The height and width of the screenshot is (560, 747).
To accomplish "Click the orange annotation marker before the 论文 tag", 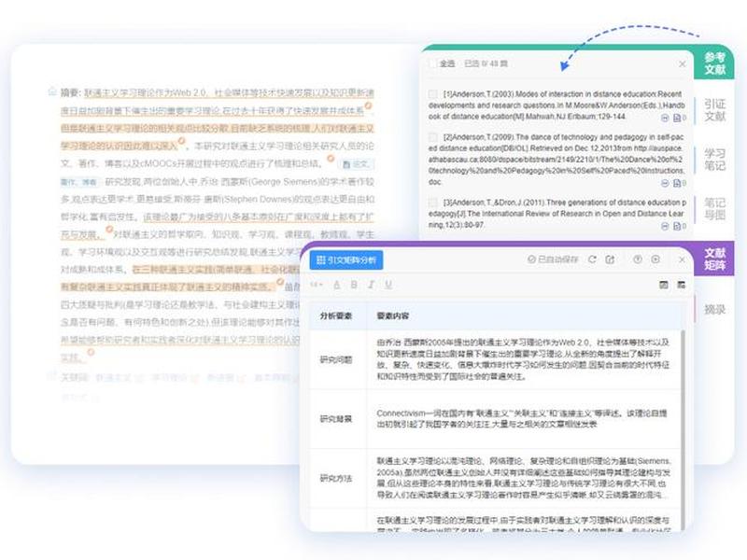I will (x=331, y=159).
